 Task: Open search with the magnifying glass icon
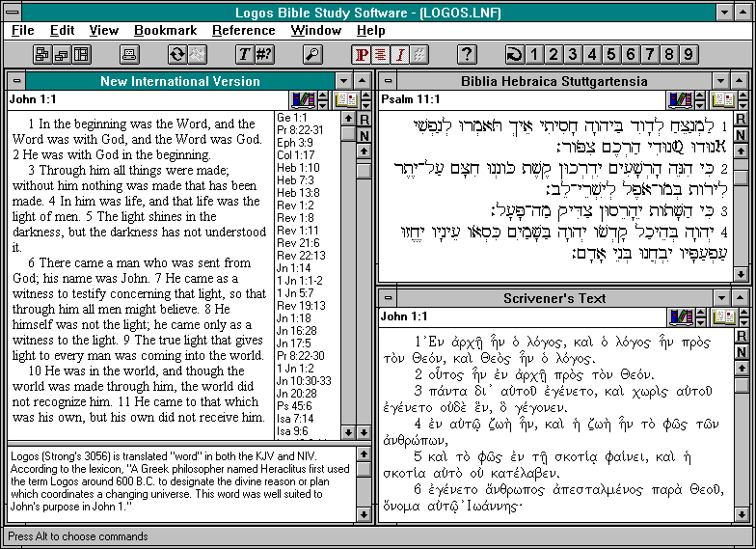[312, 54]
